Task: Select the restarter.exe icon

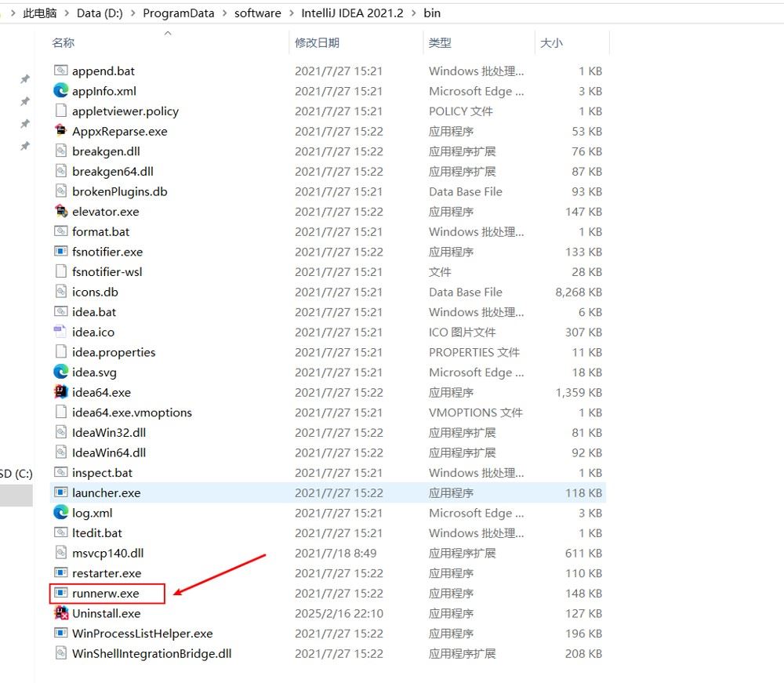Action: point(60,572)
